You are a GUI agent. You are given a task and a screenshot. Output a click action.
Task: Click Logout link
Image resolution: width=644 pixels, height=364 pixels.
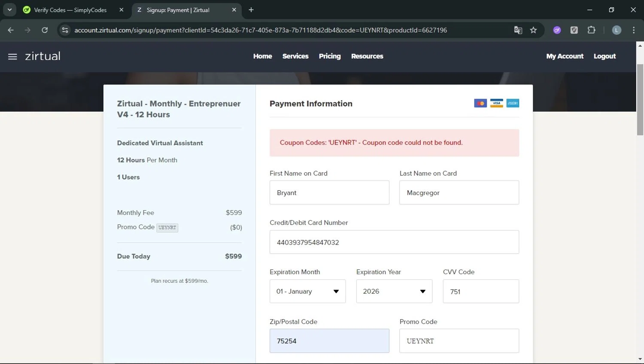tap(605, 56)
